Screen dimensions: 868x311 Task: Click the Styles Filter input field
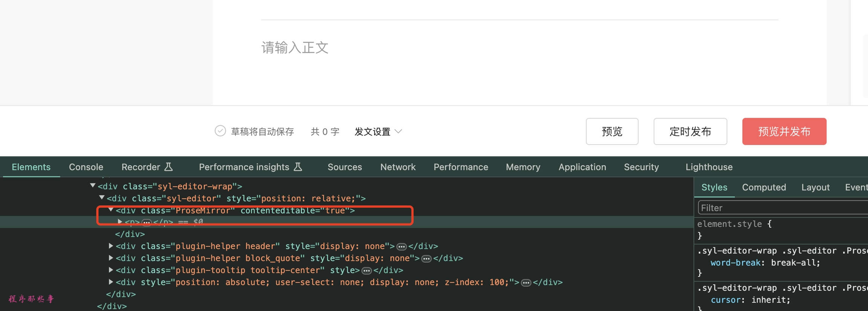click(x=780, y=208)
